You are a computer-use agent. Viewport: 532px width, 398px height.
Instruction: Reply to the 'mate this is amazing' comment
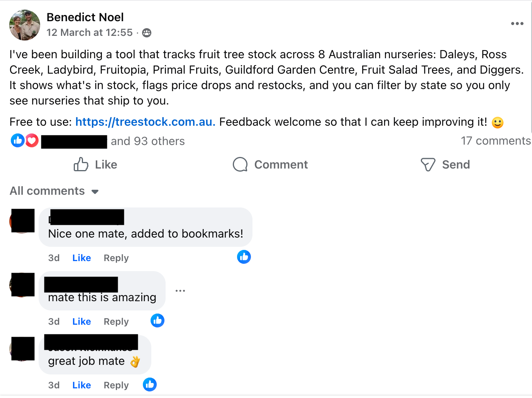115,321
